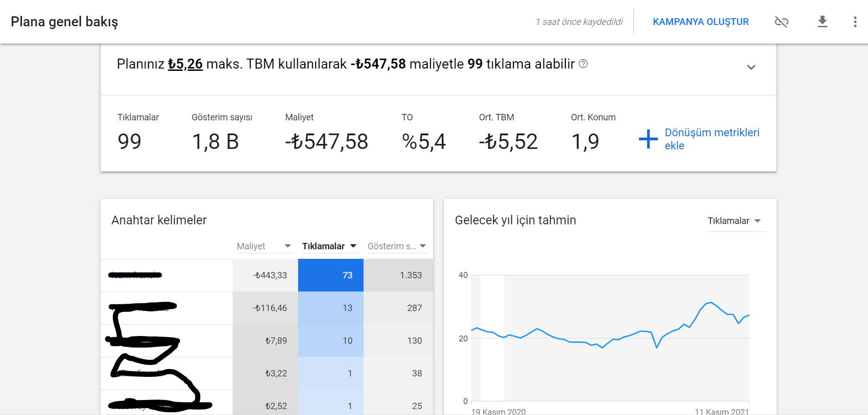Download the plan overview

coord(822,22)
